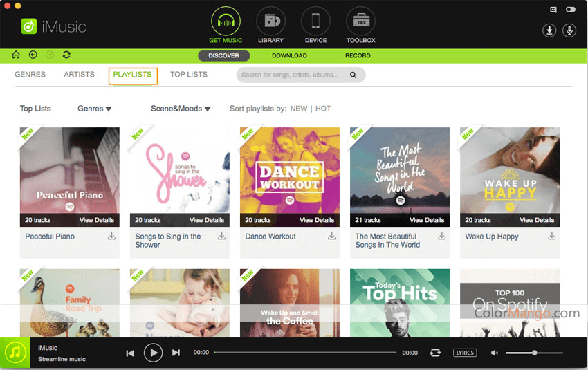Screen dimensions: 588x370
Task: Expand the Genres dropdown filter
Action: [94, 109]
